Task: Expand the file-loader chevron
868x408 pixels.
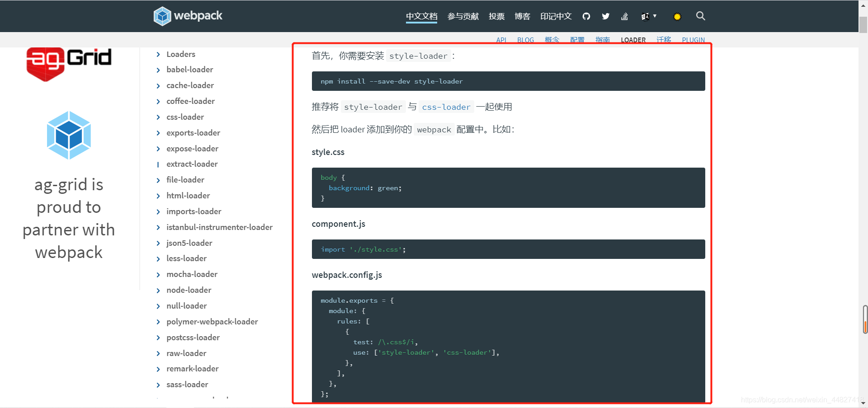Action: (158, 180)
